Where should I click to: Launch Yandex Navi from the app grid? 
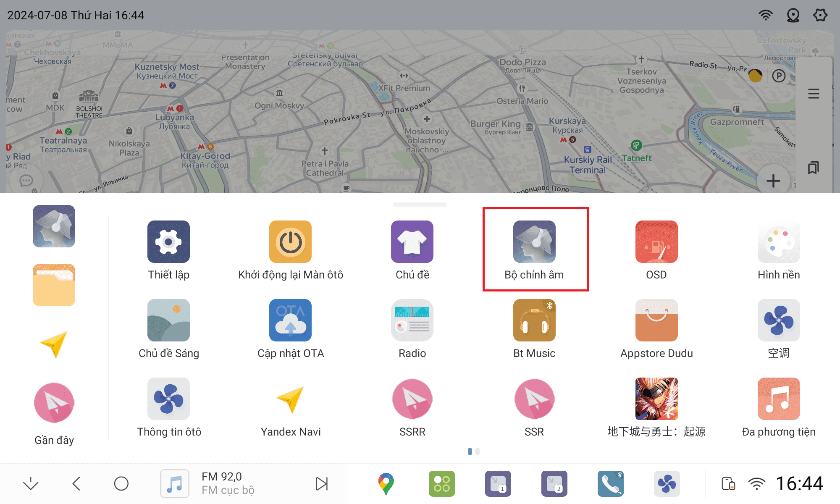290,399
